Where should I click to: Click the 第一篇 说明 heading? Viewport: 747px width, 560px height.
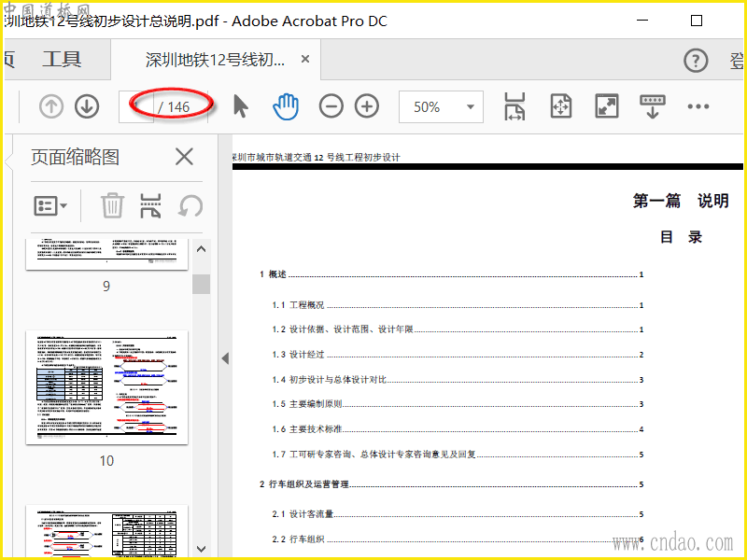681,201
